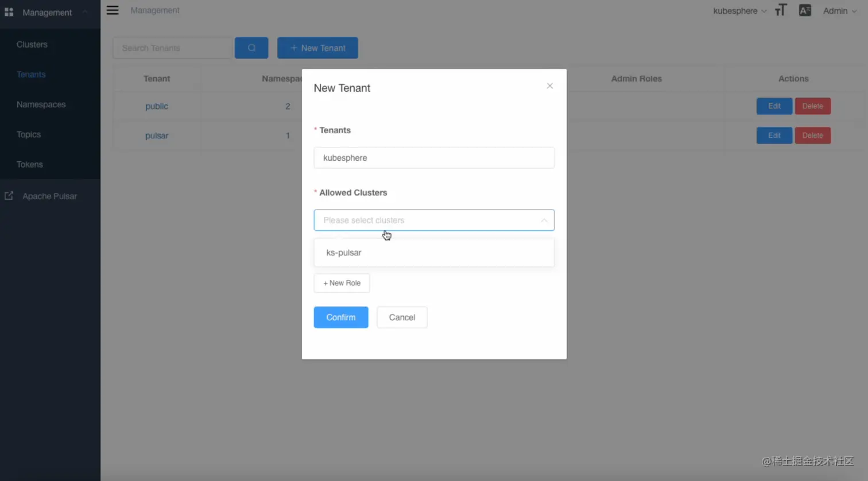This screenshot has width=868, height=481.
Task: Click the Tenant column header
Action: click(x=157, y=79)
